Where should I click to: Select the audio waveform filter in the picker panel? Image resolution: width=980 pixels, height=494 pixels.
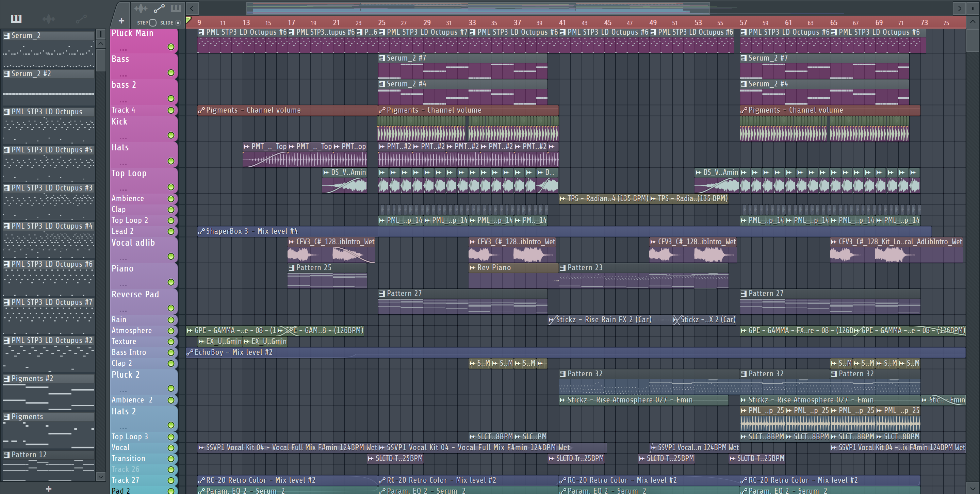pos(49,18)
